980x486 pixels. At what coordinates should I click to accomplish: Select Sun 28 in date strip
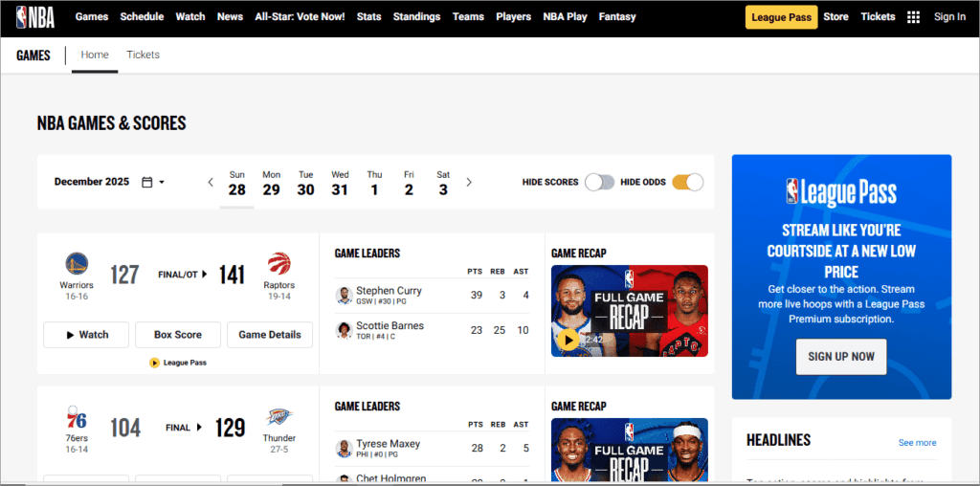[237, 183]
